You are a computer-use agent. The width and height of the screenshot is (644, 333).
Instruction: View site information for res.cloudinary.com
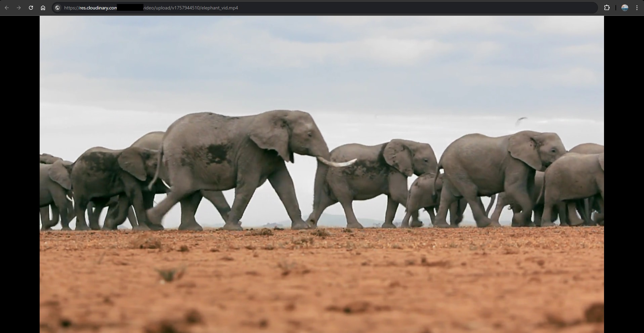pos(57,8)
